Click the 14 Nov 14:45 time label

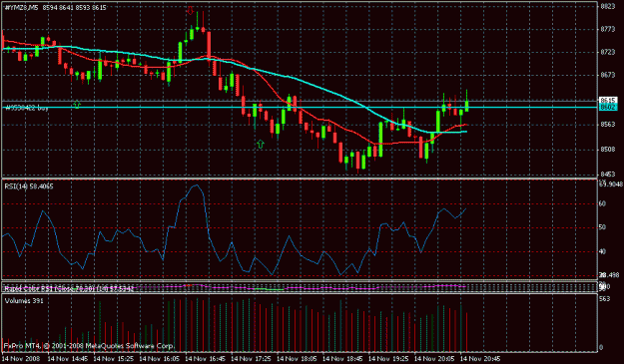(68, 358)
